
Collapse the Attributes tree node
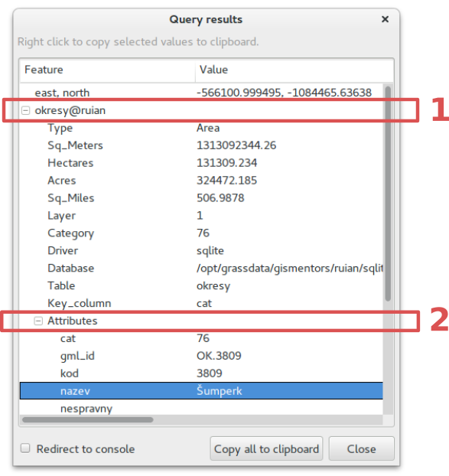pos(38,321)
